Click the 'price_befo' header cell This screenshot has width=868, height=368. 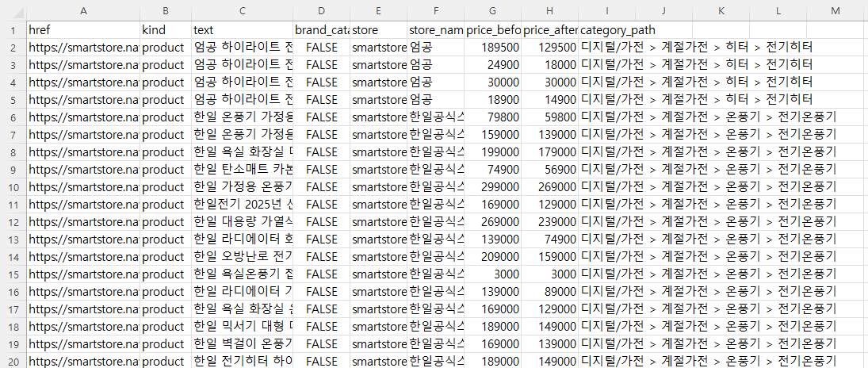coord(493,29)
